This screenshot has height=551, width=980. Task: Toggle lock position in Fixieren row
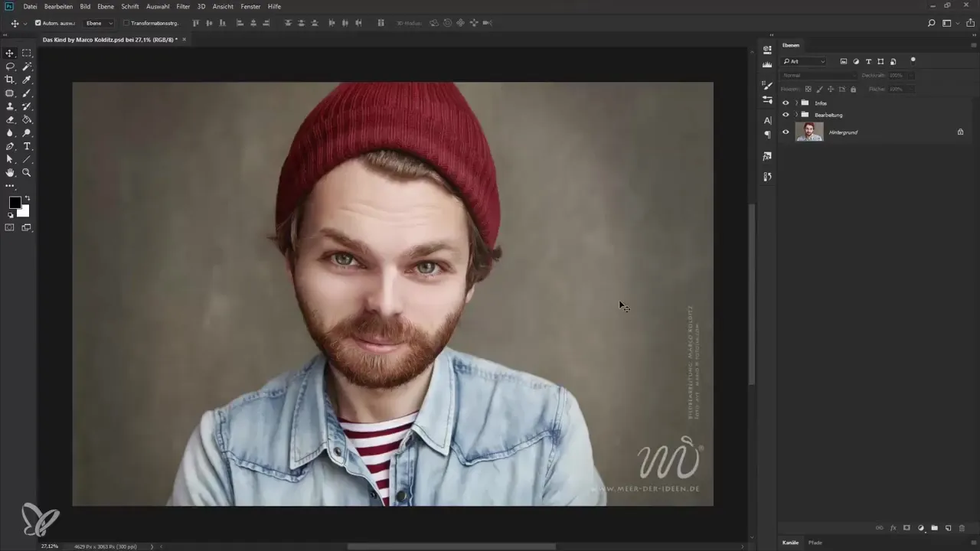tap(831, 90)
